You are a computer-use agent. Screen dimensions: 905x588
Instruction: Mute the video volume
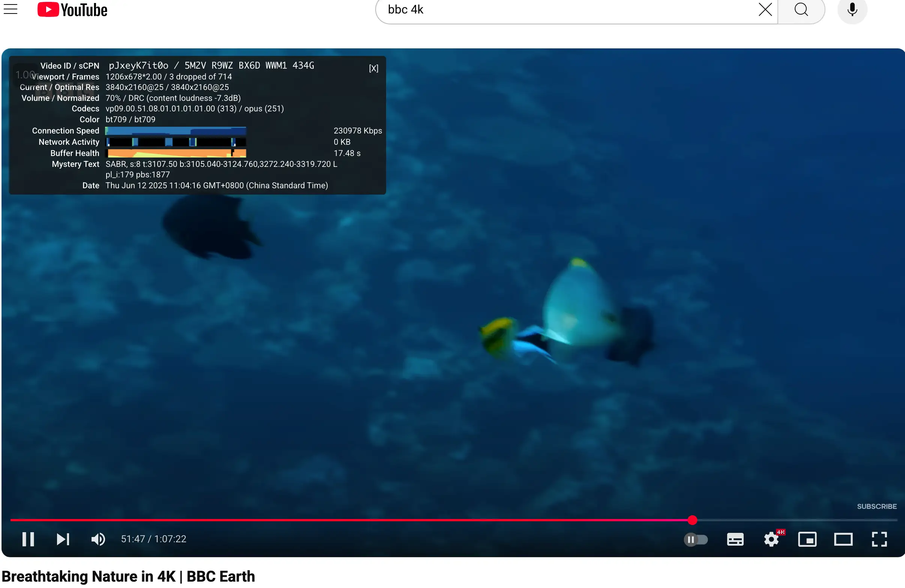point(98,539)
